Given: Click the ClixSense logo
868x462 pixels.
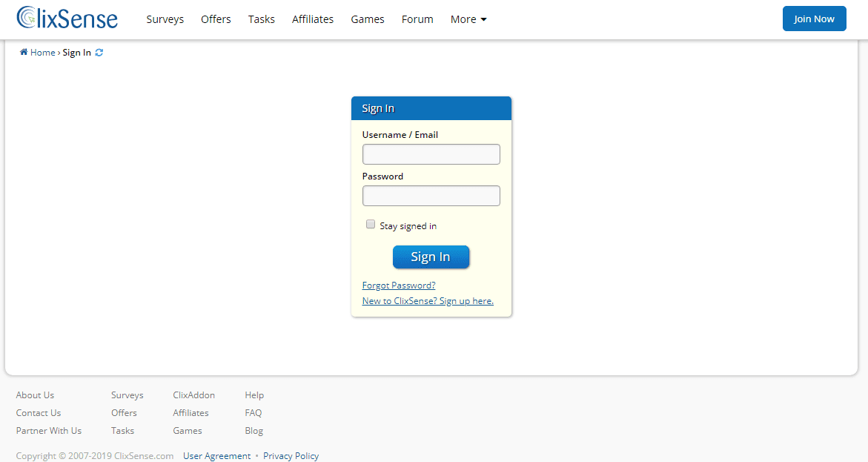Looking at the screenshot, I should coord(67,18).
